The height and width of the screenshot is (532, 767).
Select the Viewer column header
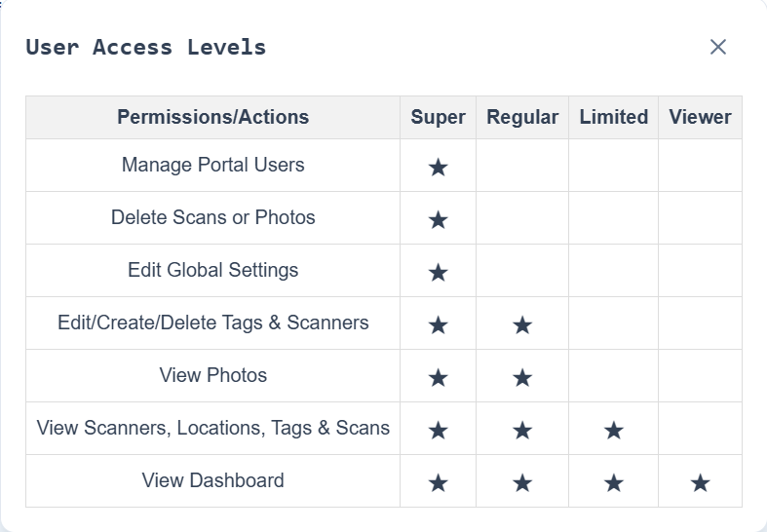pos(700,117)
